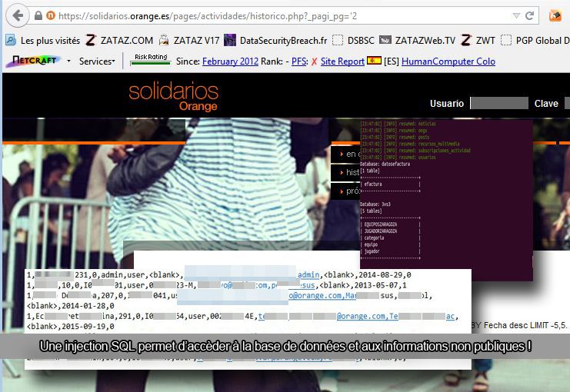Click the orange site identity icon
Screen dimensions: 570x392
[51, 15]
